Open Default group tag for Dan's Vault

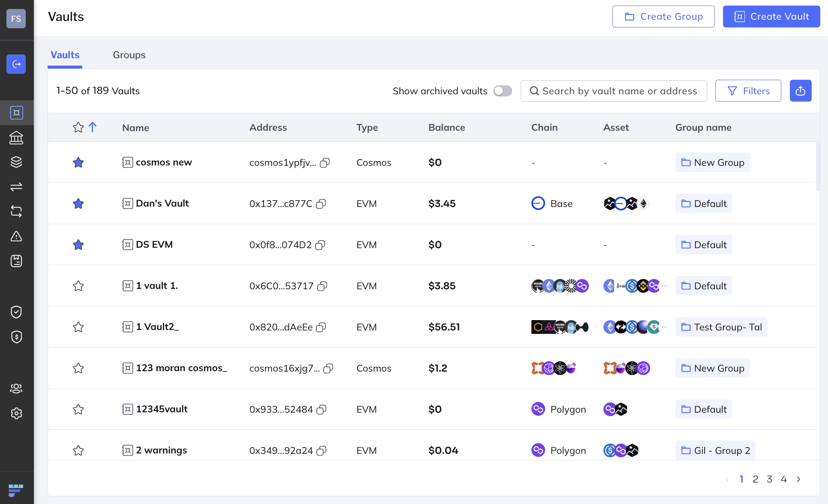click(x=704, y=204)
